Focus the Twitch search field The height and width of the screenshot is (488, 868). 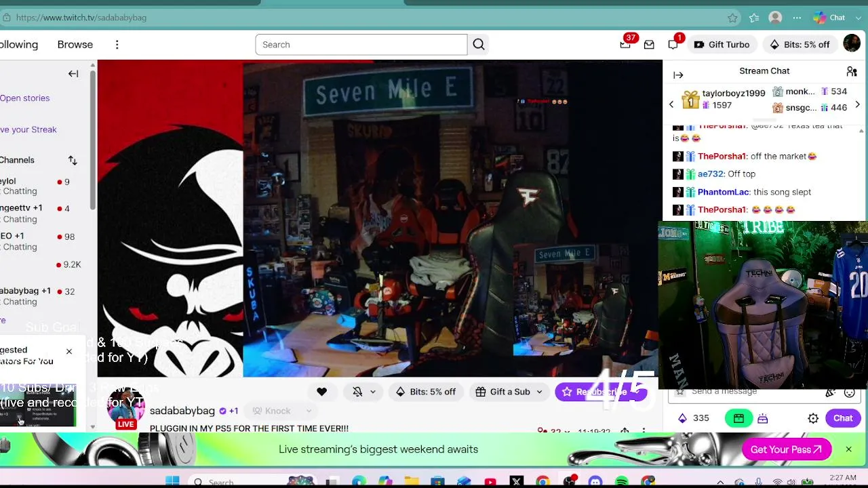click(x=361, y=45)
